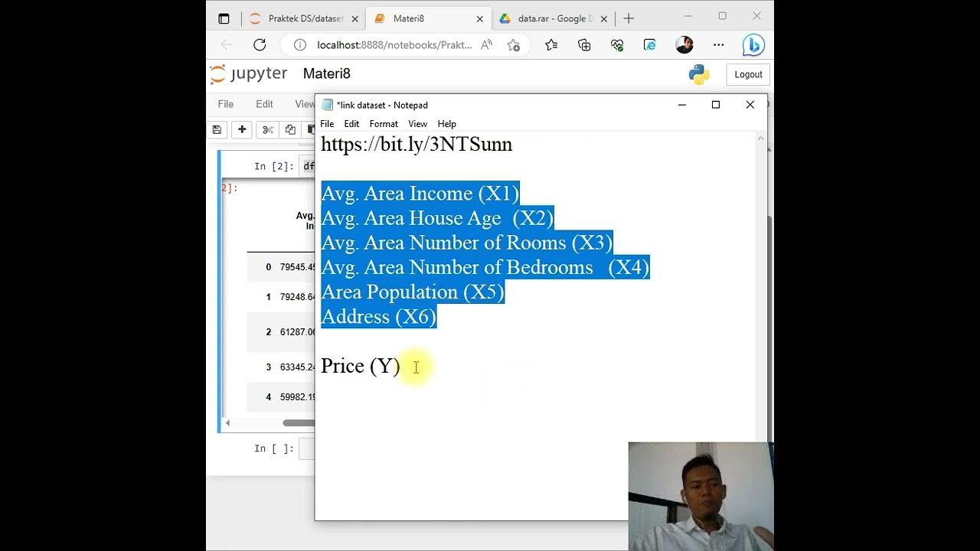Open the Jupyter File menu

pyautogui.click(x=226, y=104)
